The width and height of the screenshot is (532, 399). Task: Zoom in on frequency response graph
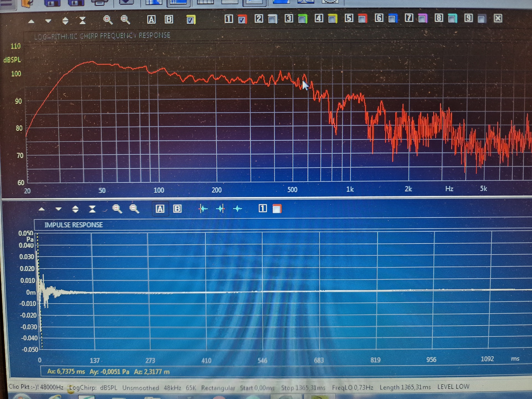108,20
